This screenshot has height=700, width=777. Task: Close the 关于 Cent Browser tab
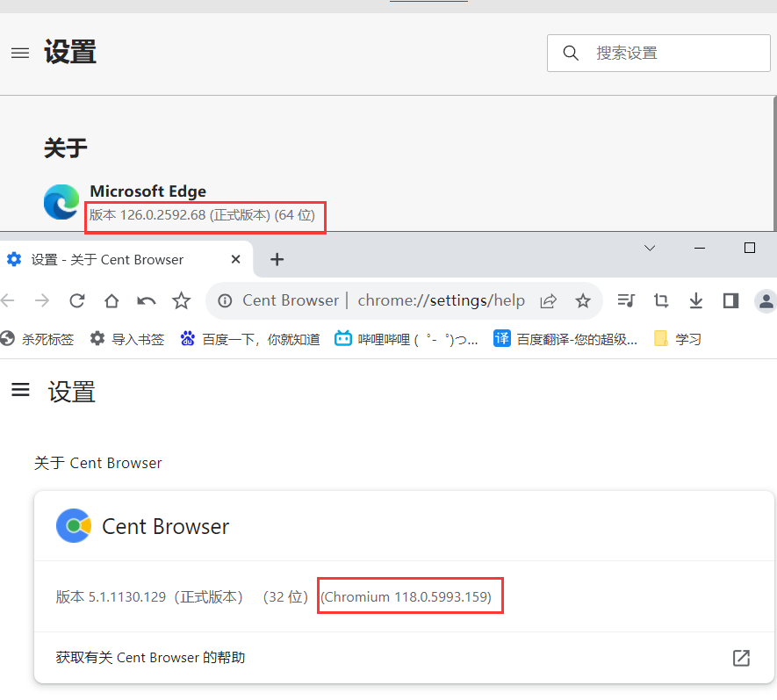click(236, 259)
